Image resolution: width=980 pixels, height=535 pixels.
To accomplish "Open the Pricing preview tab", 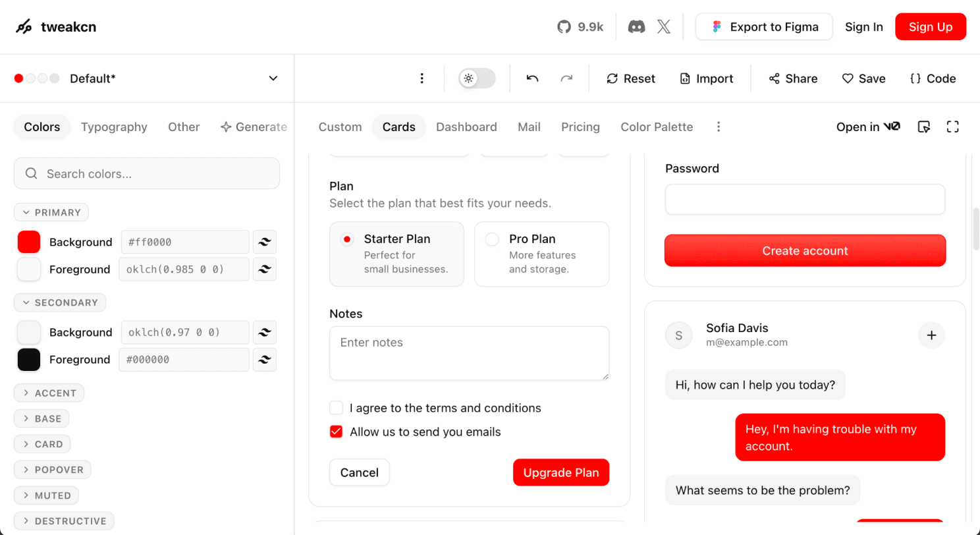I will click(580, 127).
